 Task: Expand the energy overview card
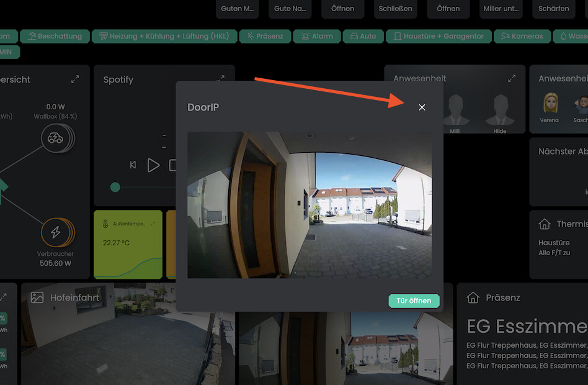coord(75,79)
